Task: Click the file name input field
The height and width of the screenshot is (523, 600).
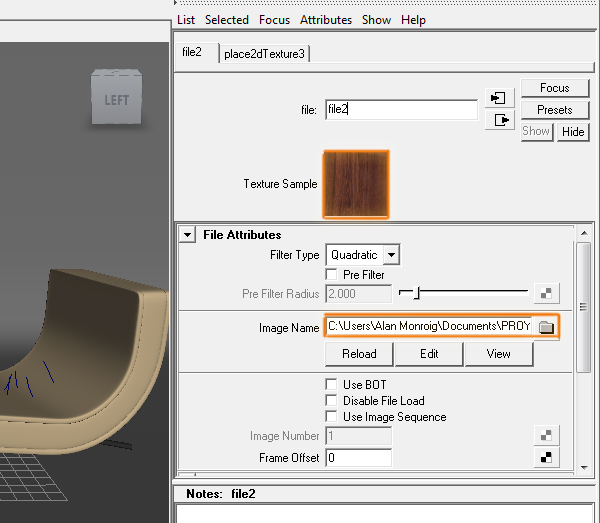Action: tap(401, 110)
